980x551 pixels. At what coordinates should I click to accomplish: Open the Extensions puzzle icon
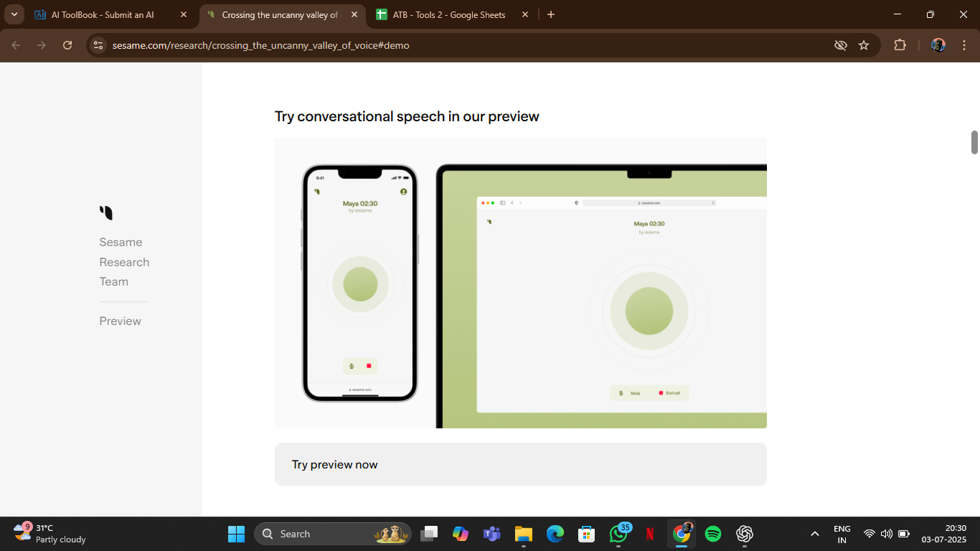[900, 45]
